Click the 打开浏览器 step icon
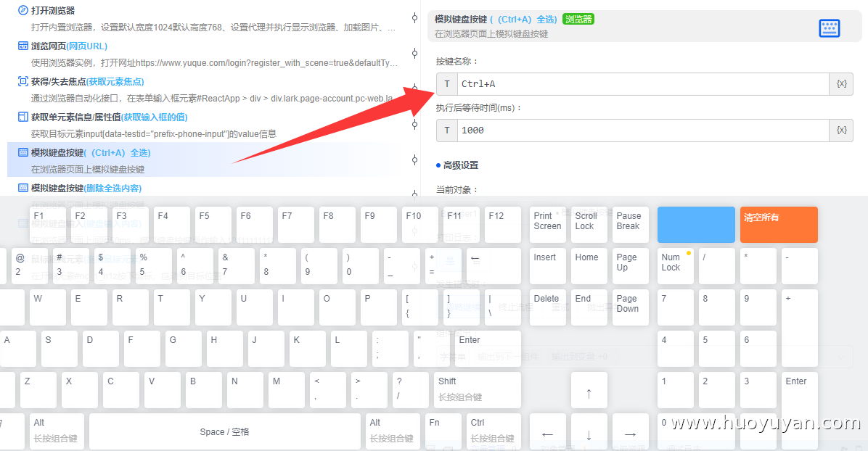This screenshot has height=451, width=868. tap(23, 11)
